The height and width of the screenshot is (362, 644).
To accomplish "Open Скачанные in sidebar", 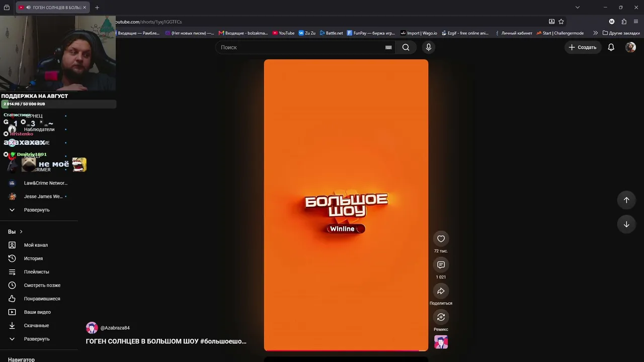I will 36,325.
